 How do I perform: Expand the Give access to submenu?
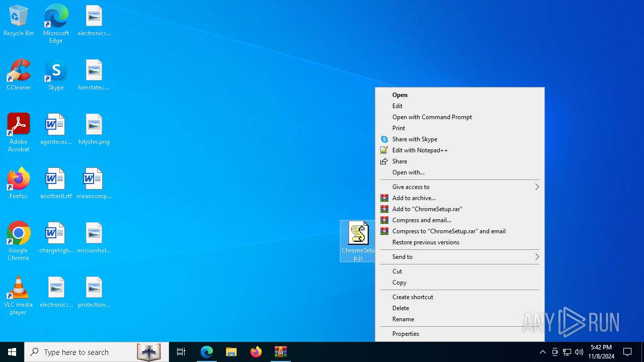click(460, 187)
